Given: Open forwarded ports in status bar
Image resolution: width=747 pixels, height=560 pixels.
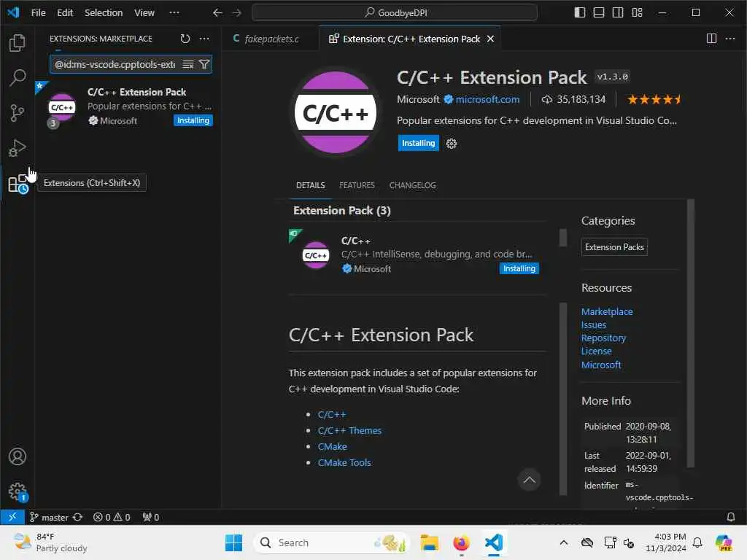Looking at the screenshot, I should 150,517.
